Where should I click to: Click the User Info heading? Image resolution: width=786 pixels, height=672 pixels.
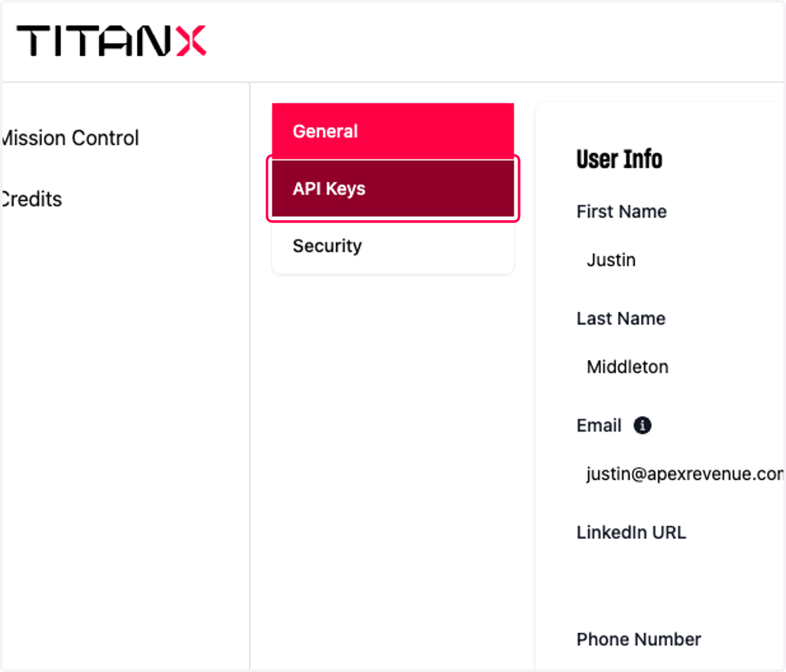[x=619, y=159]
